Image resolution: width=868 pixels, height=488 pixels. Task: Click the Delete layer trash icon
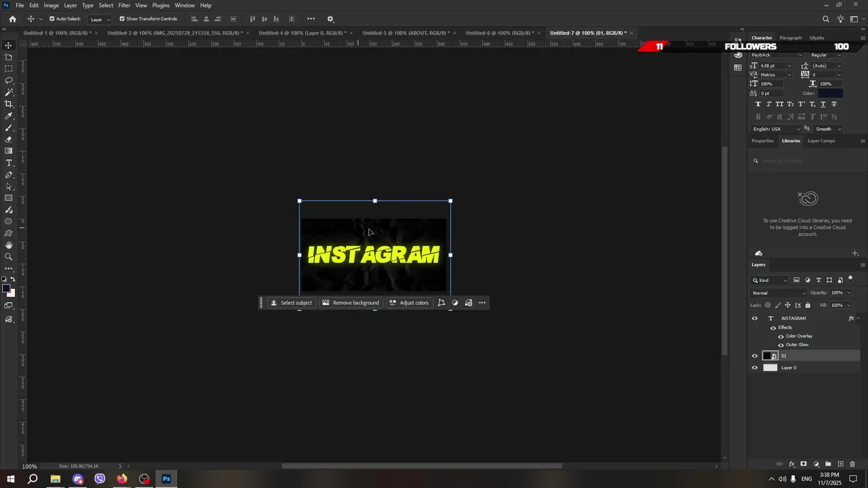click(x=852, y=464)
